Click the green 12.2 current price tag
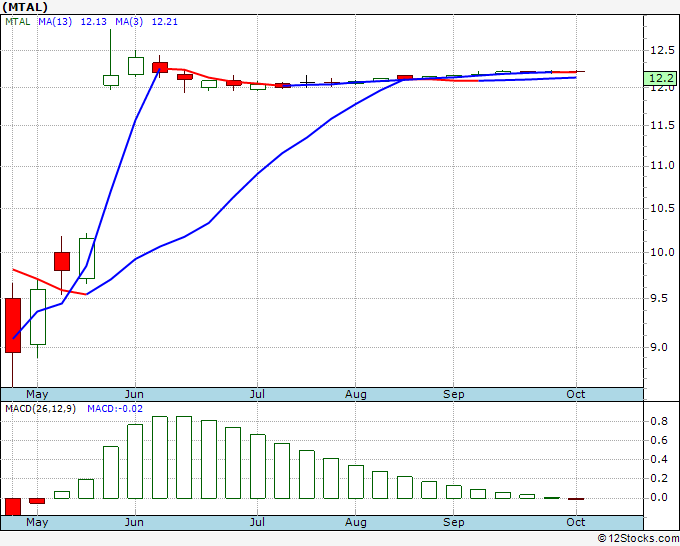This screenshot has height=546, width=680. [660, 78]
